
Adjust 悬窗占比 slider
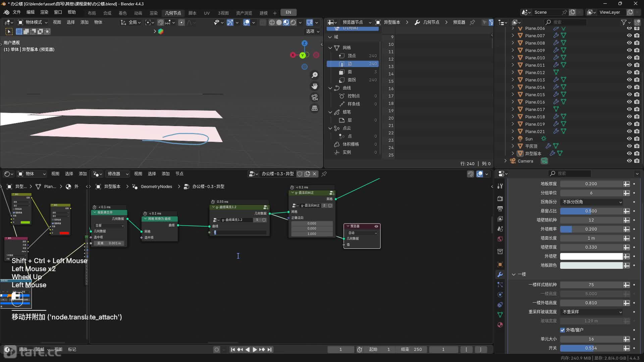[x=592, y=211]
